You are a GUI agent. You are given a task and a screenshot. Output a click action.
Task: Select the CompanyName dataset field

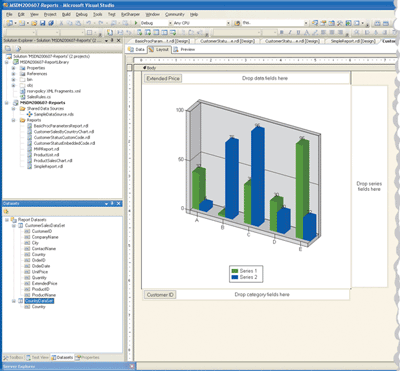pyautogui.click(x=45, y=237)
